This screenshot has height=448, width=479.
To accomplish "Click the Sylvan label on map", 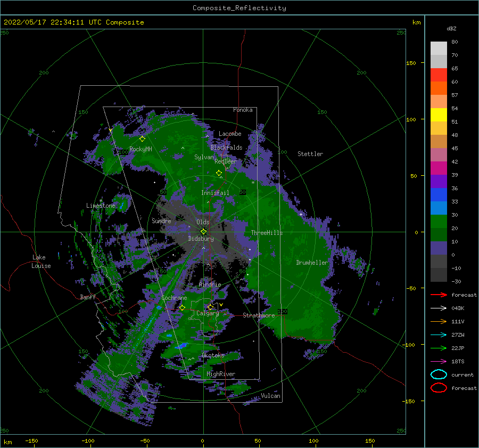I will 204,157.
